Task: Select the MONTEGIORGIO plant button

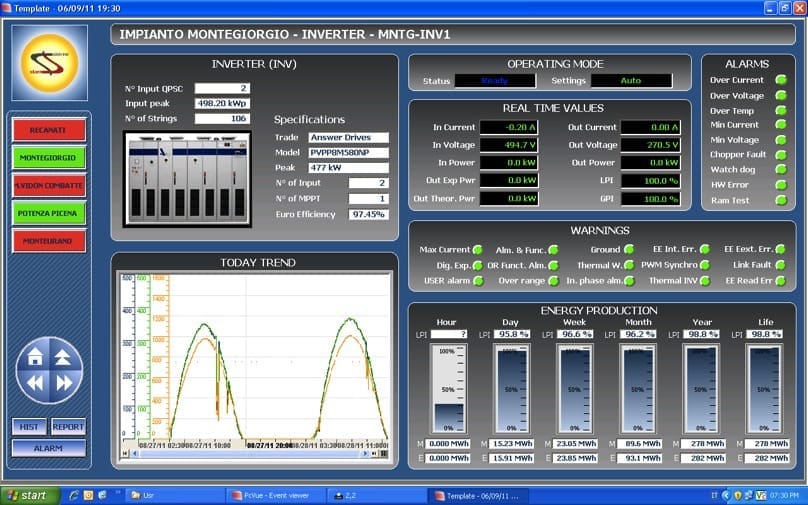Action: (x=49, y=157)
